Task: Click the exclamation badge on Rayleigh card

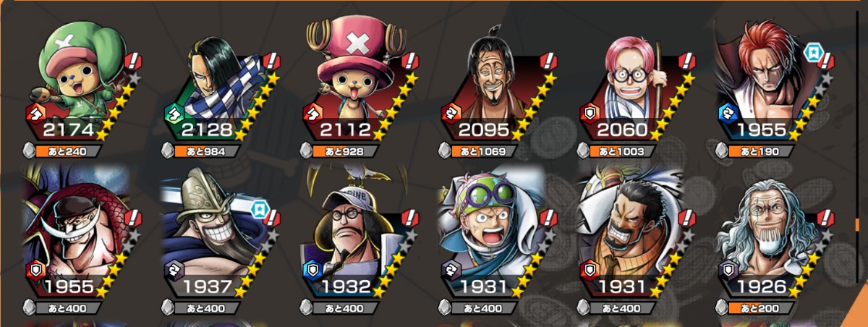Action: point(827,217)
